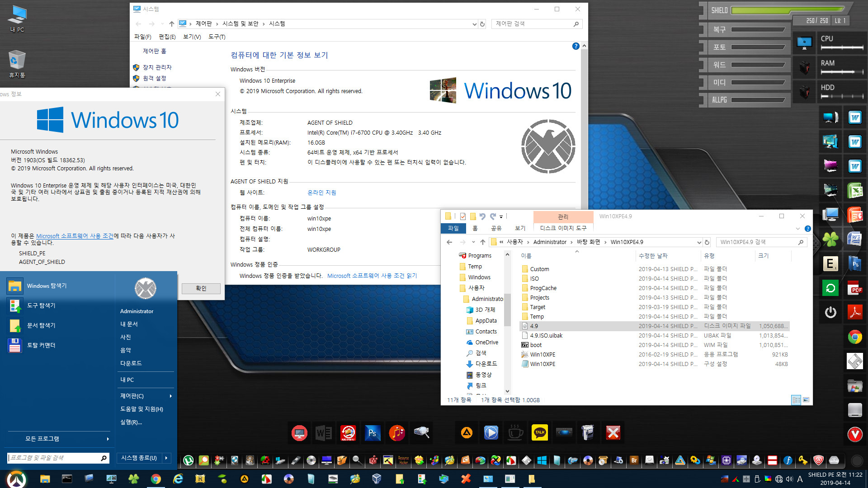Select the ProgCache folder in the file list
This screenshot has width=868, height=488.
[543, 288]
